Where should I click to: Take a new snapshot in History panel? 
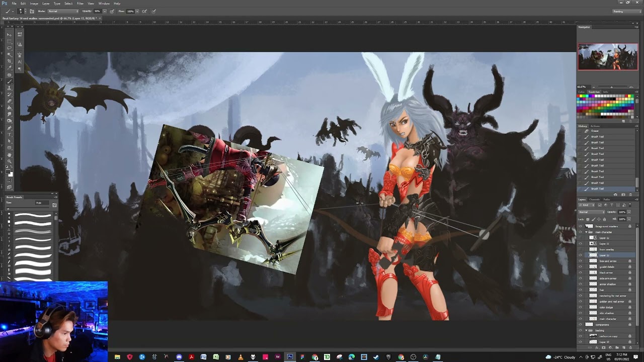623,195
